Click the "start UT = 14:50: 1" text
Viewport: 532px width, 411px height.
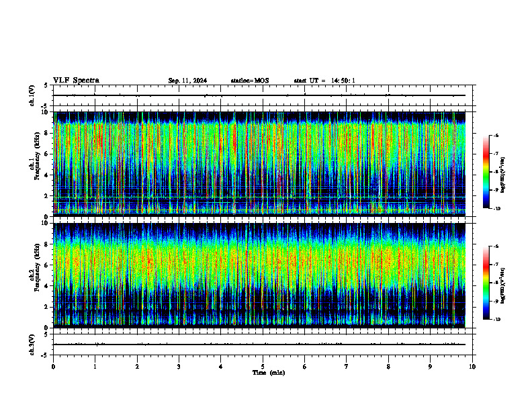(324, 81)
